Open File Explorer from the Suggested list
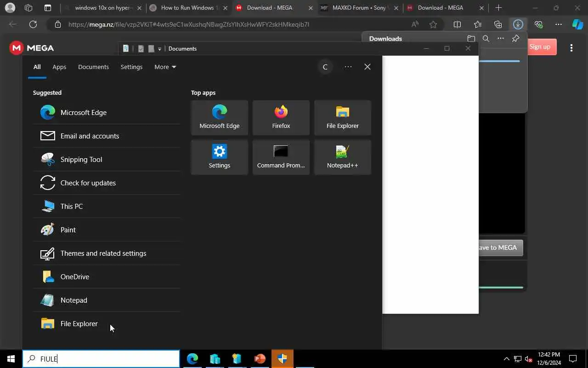 [x=107, y=323]
